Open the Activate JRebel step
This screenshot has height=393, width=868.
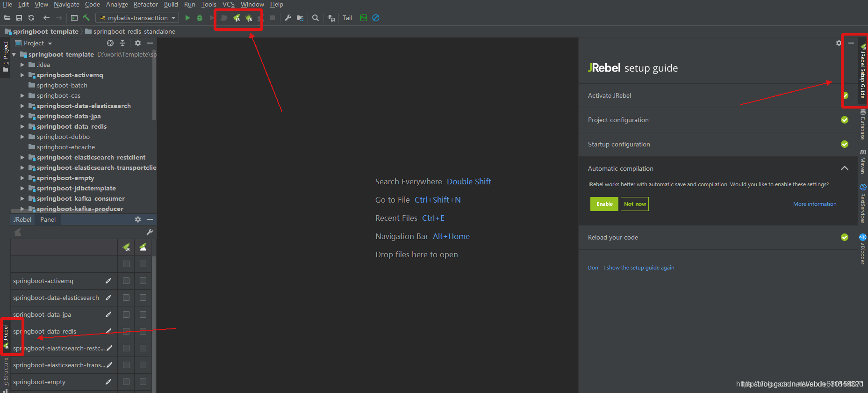pos(718,95)
